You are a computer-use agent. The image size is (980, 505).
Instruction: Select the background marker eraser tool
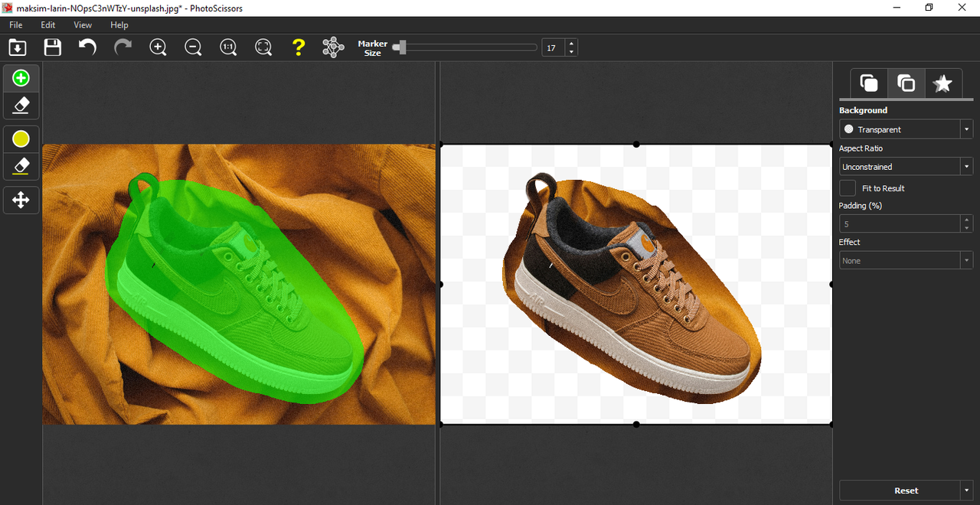click(21, 165)
